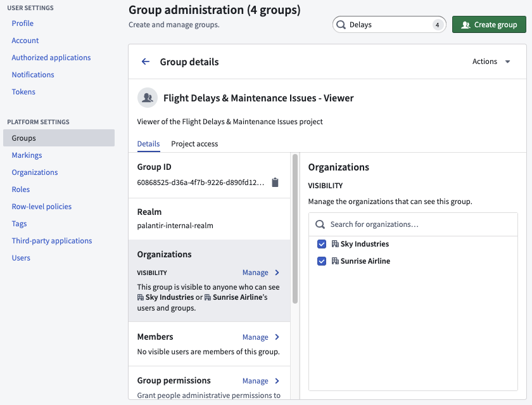532x405 pixels.
Task: Open Profile user settings
Action: point(22,23)
